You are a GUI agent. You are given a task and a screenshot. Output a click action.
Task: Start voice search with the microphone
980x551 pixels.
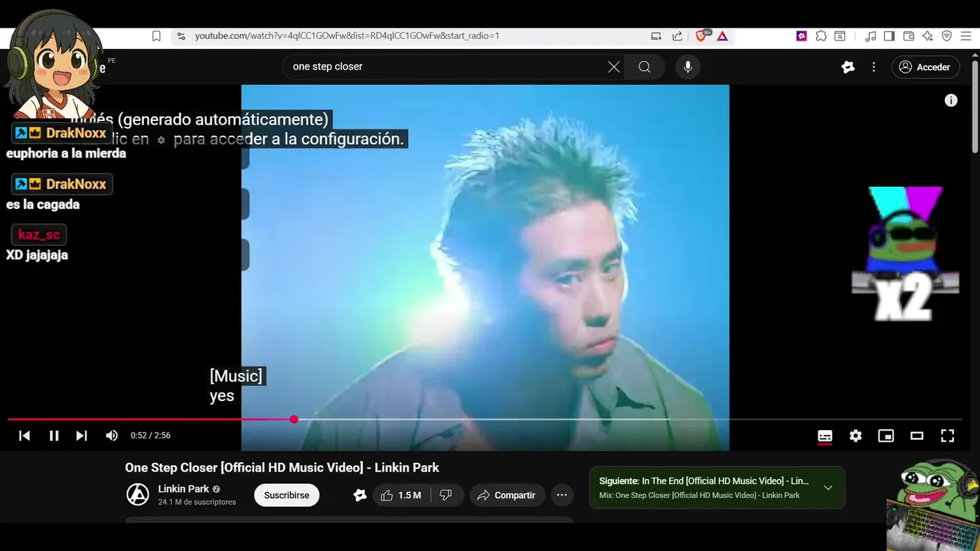(x=688, y=67)
